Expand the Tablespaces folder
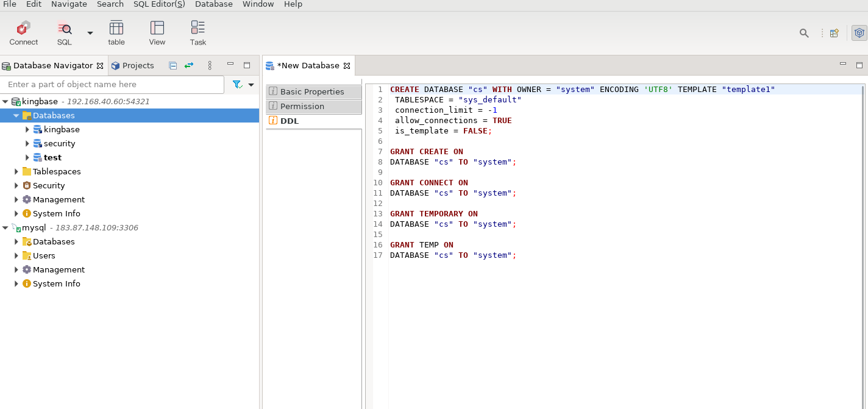The image size is (868, 409). coord(16,172)
